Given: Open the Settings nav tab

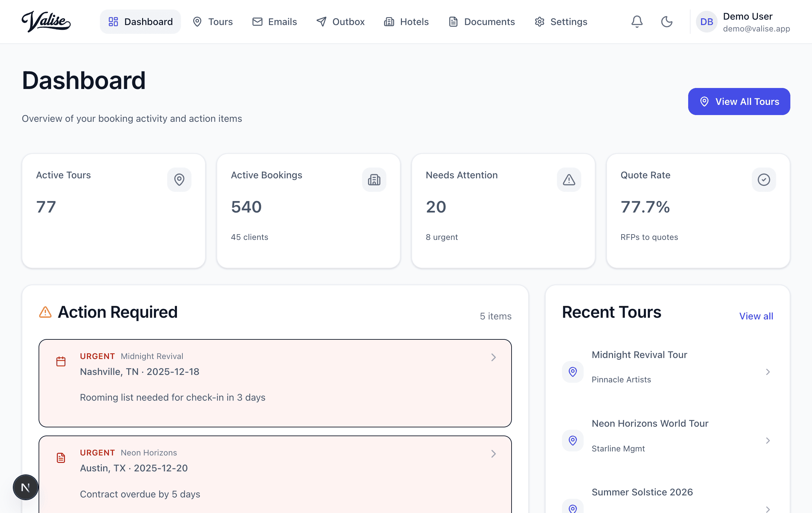Looking at the screenshot, I should coord(561,22).
